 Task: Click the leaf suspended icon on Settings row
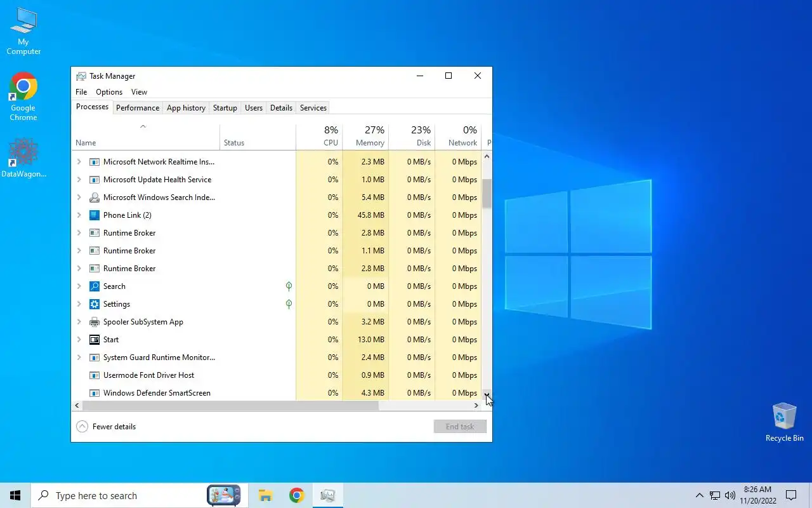[289, 304]
